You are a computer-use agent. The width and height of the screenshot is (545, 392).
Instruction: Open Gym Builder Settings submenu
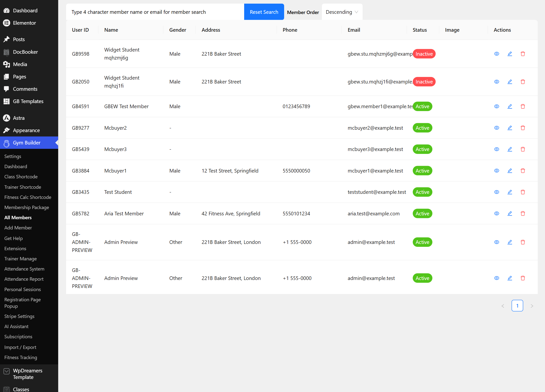(x=13, y=156)
